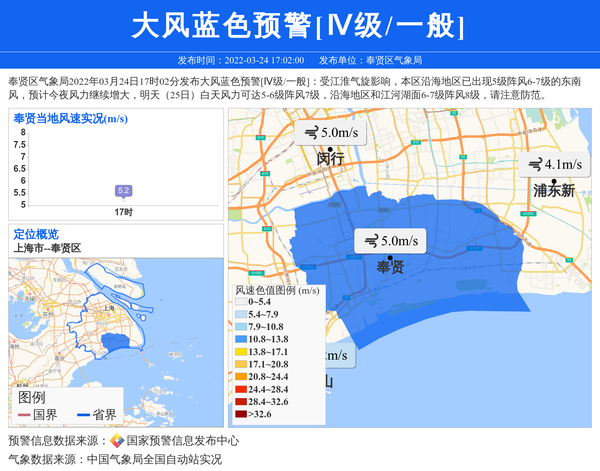Click the Fengxian station dot on map

tap(390, 258)
